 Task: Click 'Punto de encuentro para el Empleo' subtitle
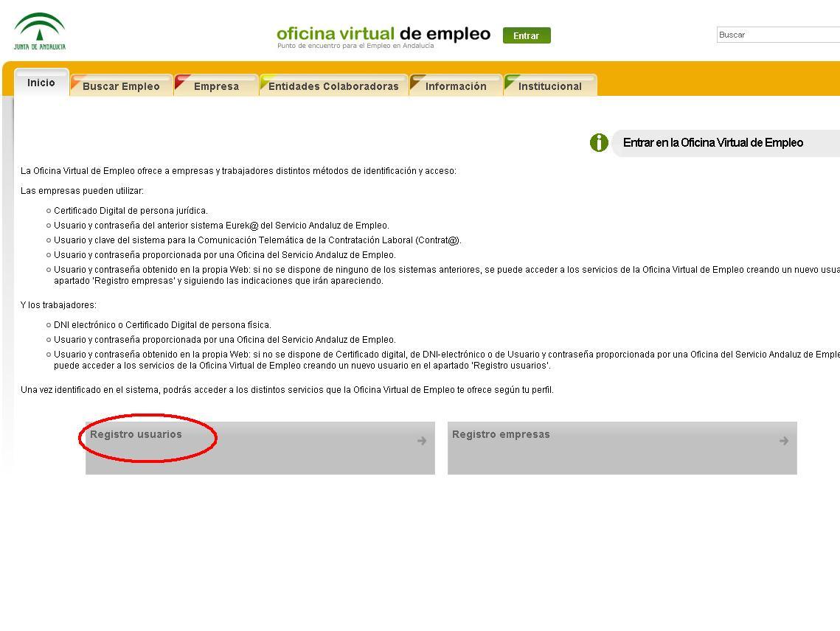point(355,46)
